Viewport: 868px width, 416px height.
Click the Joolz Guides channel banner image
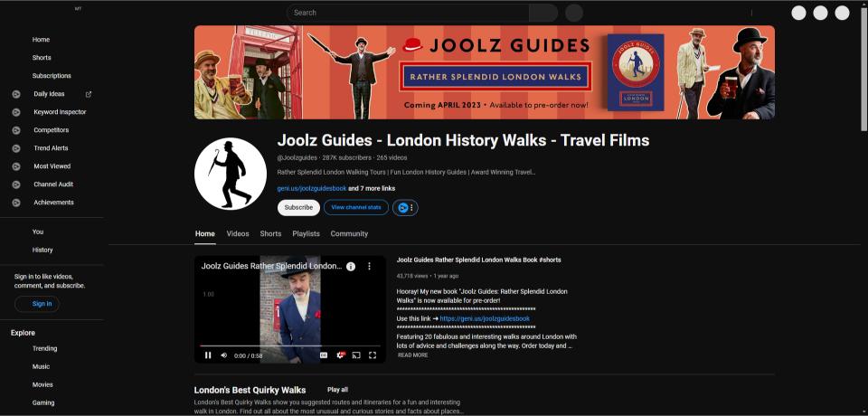(x=485, y=72)
